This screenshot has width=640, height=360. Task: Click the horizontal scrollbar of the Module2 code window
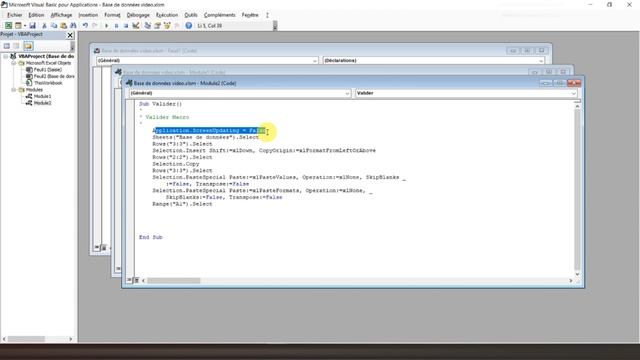tap(357, 281)
